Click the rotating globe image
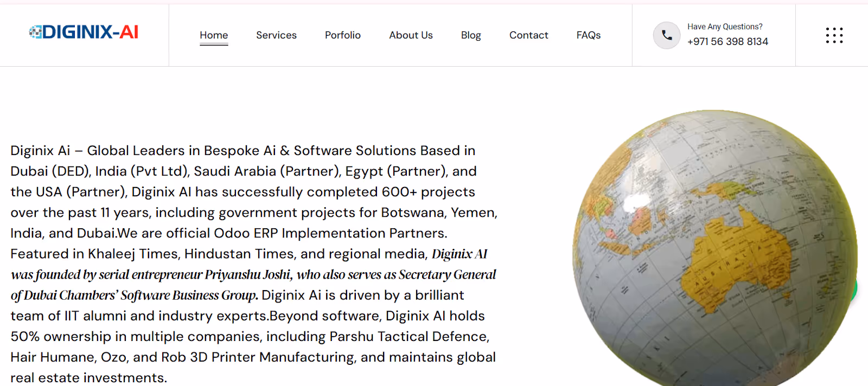 pyautogui.click(x=715, y=249)
